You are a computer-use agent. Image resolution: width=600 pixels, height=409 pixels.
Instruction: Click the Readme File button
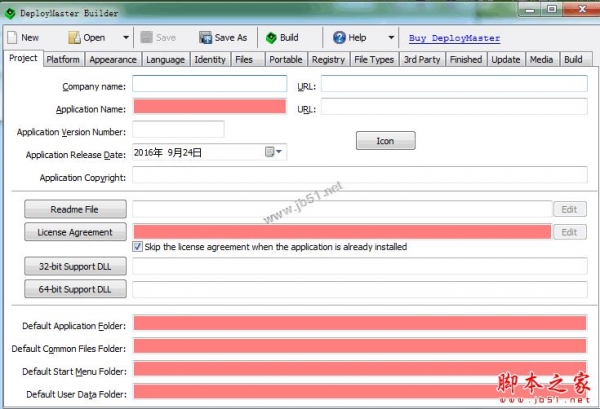click(75, 209)
